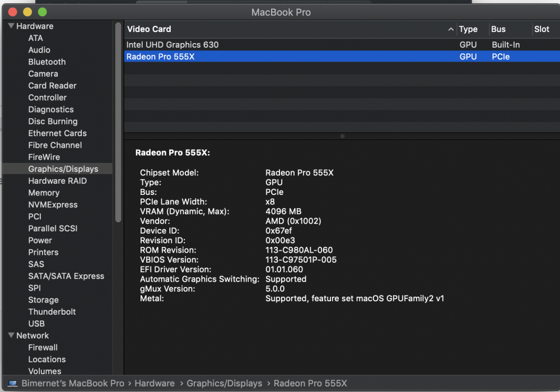Image resolution: width=560 pixels, height=392 pixels.
Task: Select Thunderbolt in the sidebar
Action: (x=52, y=312)
